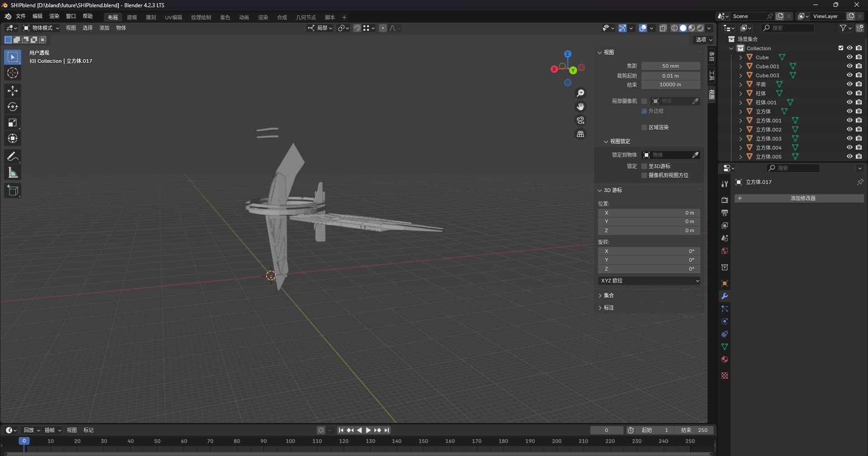Select the Move tool in toolbar
Viewport: 868px width, 456px height.
(13, 91)
